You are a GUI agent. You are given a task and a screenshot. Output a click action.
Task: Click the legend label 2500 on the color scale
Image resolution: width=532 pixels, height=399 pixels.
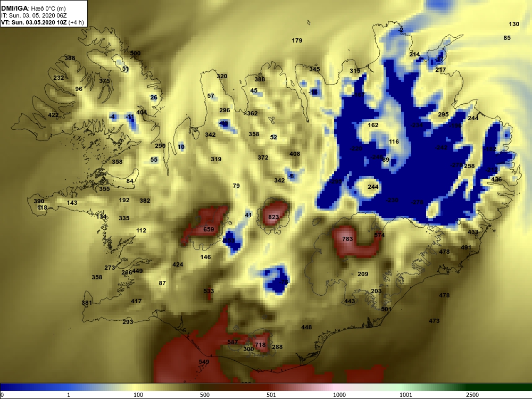click(x=472, y=395)
